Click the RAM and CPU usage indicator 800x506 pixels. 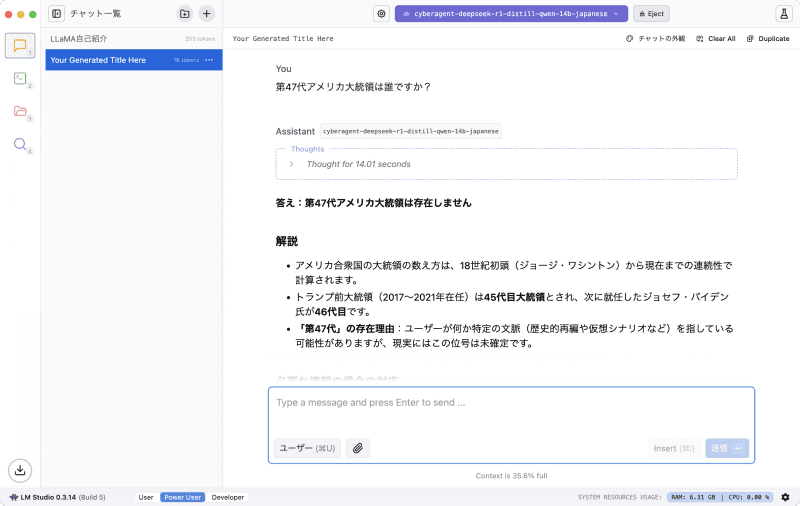tap(720, 497)
